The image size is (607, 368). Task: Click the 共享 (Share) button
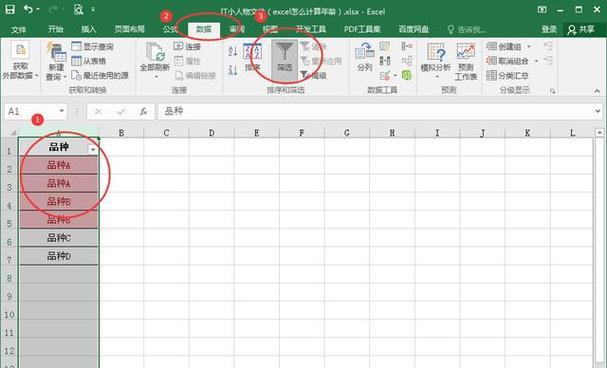581,29
